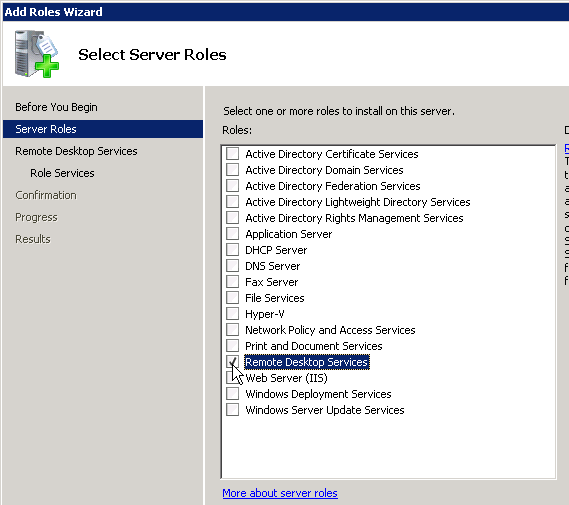
Task: Select the Progress step in sidebar
Action: pyautogui.click(x=36, y=217)
